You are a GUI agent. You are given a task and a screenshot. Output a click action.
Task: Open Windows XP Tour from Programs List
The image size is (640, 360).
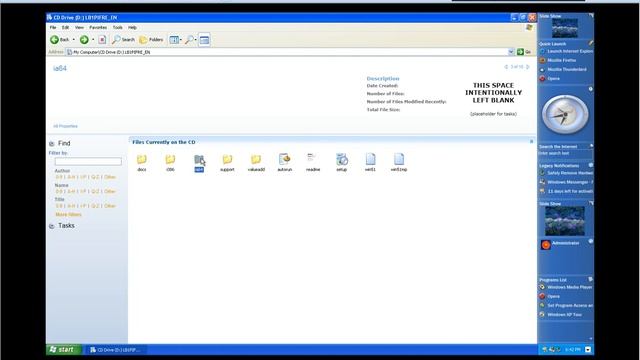[x=560, y=315]
